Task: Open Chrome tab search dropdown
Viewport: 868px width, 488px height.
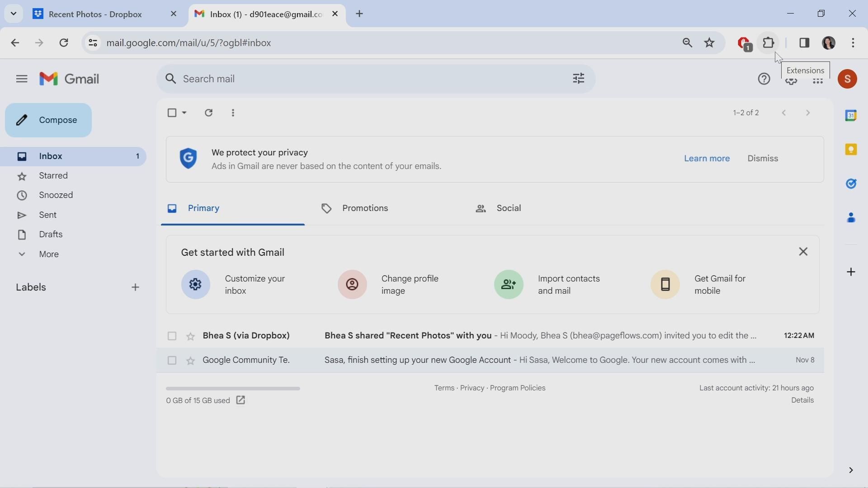Action: pyautogui.click(x=14, y=14)
